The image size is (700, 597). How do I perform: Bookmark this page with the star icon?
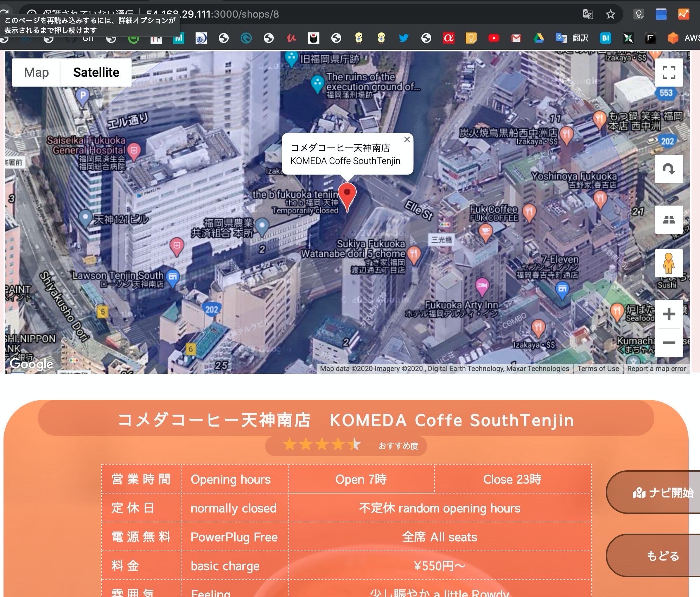(611, 14)
